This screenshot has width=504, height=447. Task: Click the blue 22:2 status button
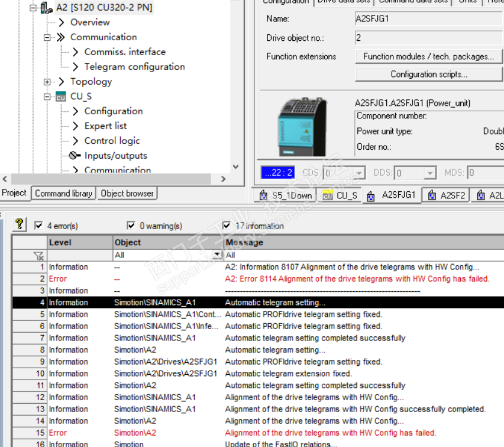pos(278,172)
